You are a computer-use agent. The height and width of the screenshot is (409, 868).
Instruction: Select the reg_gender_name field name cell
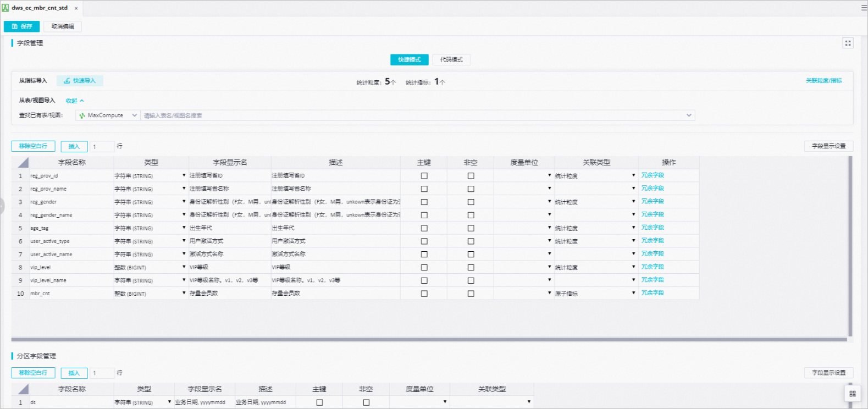click(x=71, y=215)
